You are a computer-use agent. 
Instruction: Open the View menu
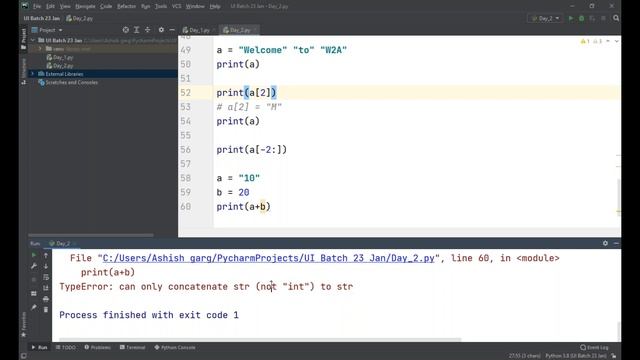(x=65, y=6)
